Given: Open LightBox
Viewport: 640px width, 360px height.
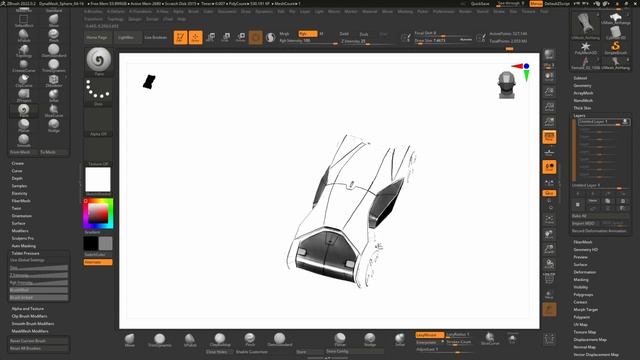Looking at the screenshot, I should (126, 38).
